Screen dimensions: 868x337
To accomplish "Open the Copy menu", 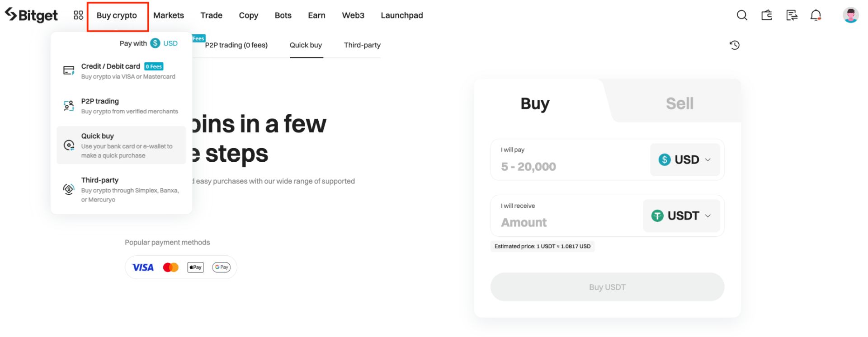I will (249, 15).
